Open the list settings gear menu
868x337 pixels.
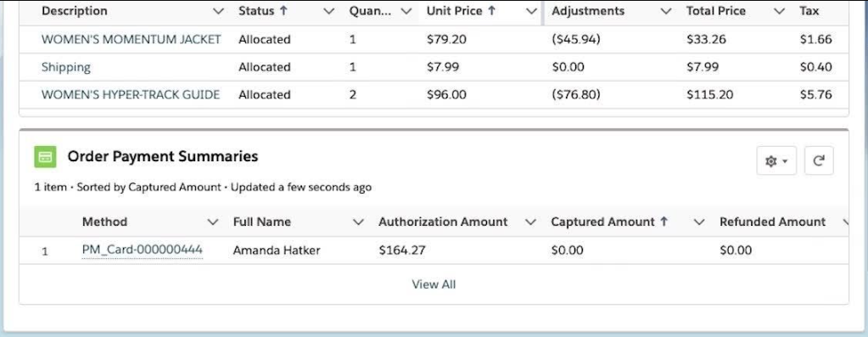click(x=776, y=161)
